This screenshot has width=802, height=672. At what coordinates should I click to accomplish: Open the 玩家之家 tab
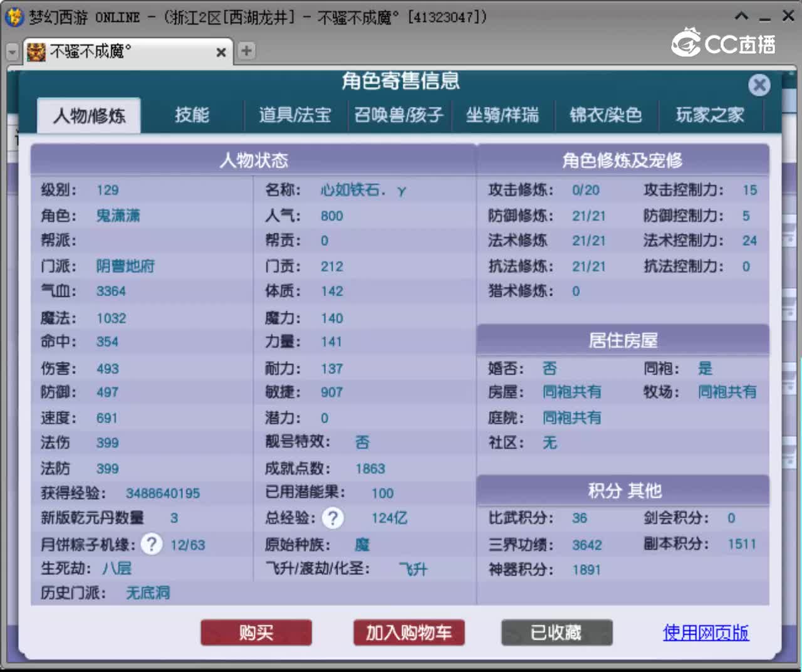click(x=710, y=115)
